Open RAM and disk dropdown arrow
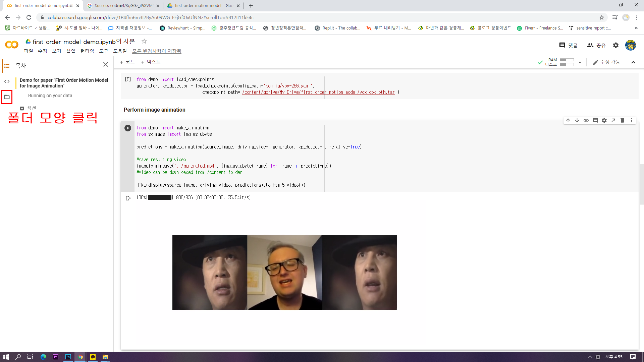This screenshot has width=644, height=362. coord(580,62)
